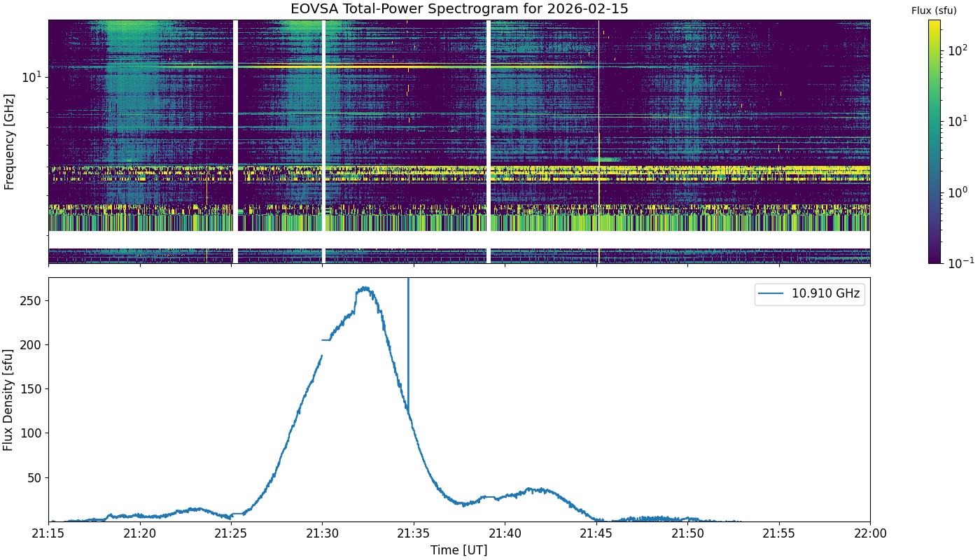
Task: Select the 21:30 time tick label
Action: (x=322, y=533)
